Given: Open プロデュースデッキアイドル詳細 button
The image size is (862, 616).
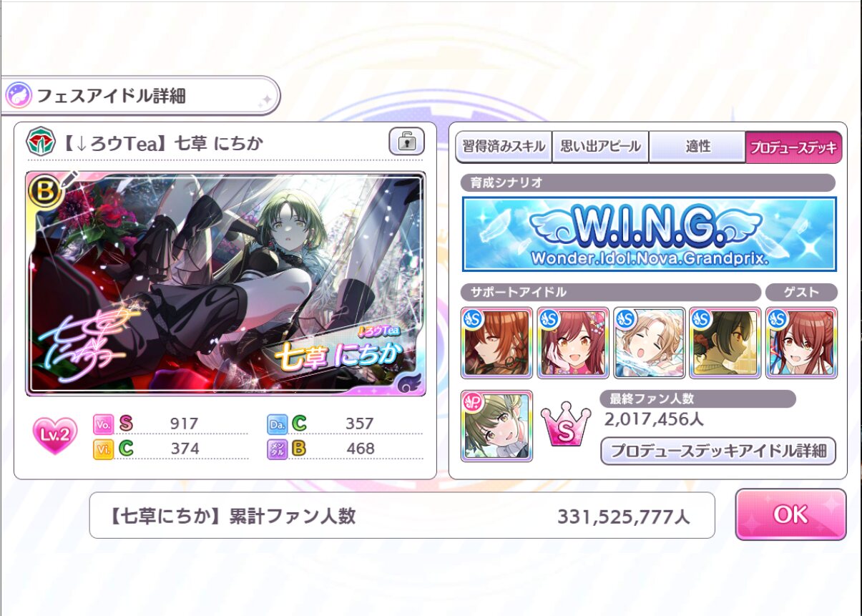Looking at the screenshot, I should click(x=718, y=451).
